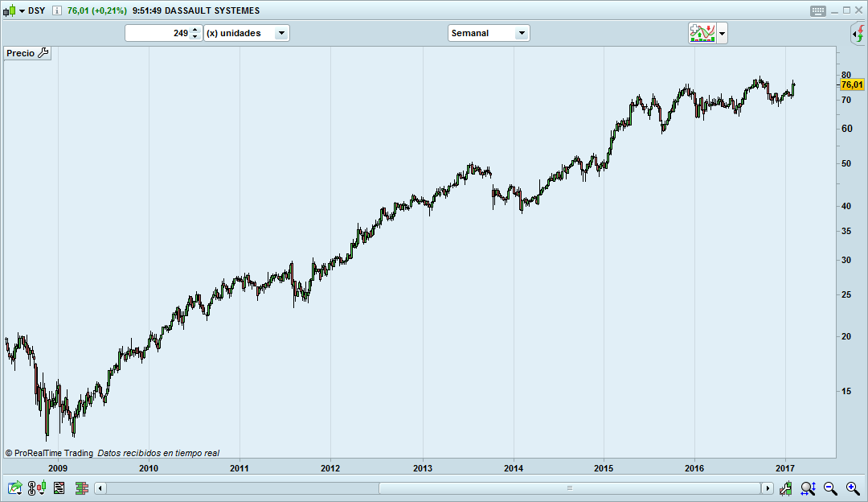This screenshot has height=502, width=868.
Task: Click the horizontal chart scrollbar
Action: click(569, 488)
